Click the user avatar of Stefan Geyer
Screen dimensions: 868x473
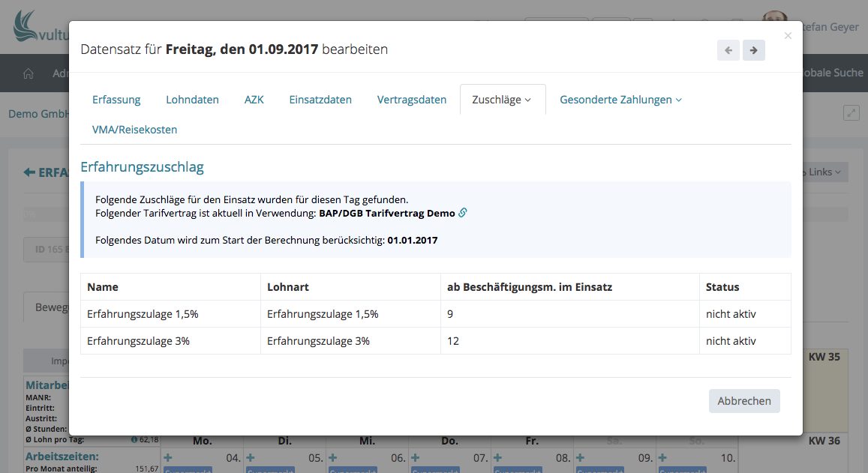pyautogui.click(x=773, y=21)
